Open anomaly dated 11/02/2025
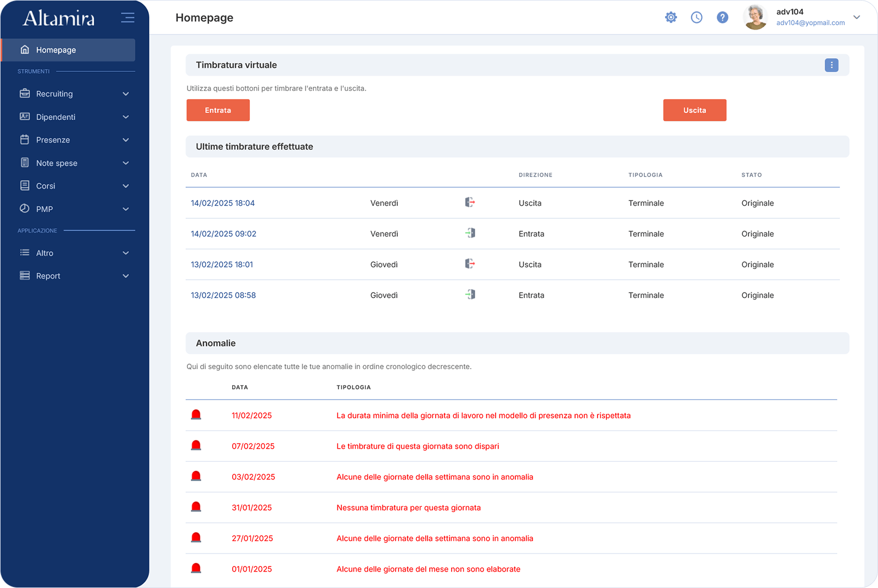Screen dimensions: 878x588 (252, 416)
